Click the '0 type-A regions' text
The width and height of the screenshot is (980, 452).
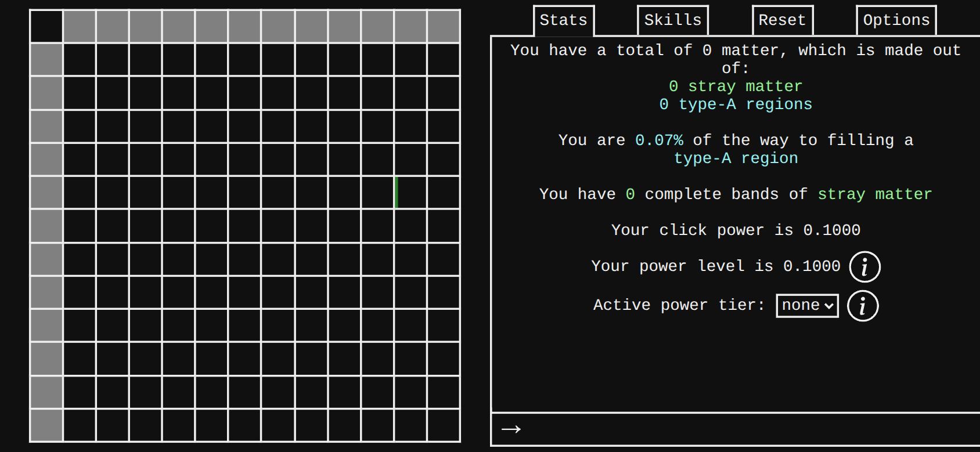point(736,104)
